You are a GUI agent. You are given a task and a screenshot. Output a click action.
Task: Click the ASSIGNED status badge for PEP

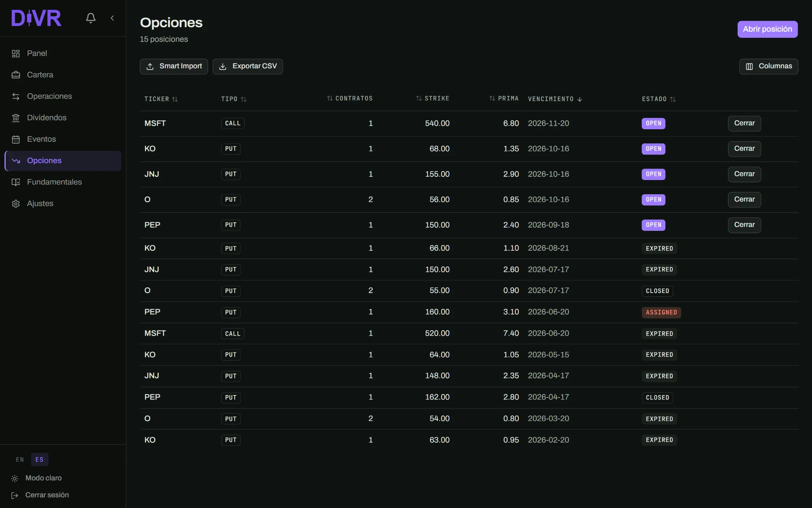(x=661, y=312)
